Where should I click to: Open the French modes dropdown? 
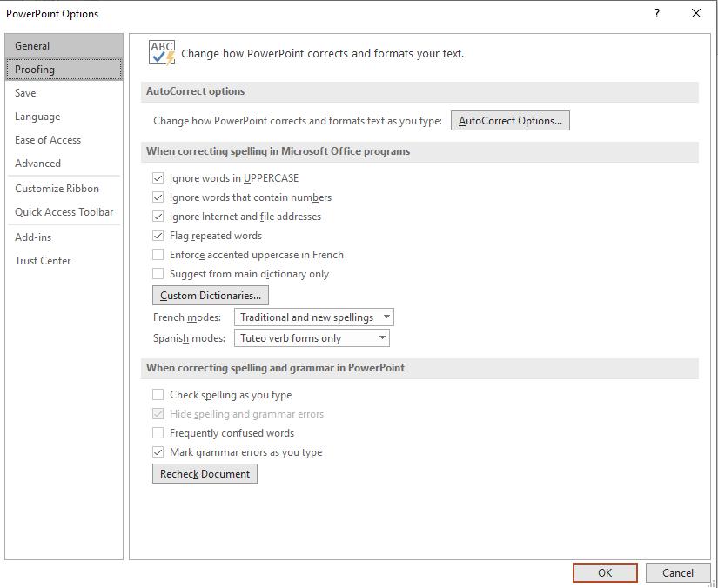click(x=314, y=317)
